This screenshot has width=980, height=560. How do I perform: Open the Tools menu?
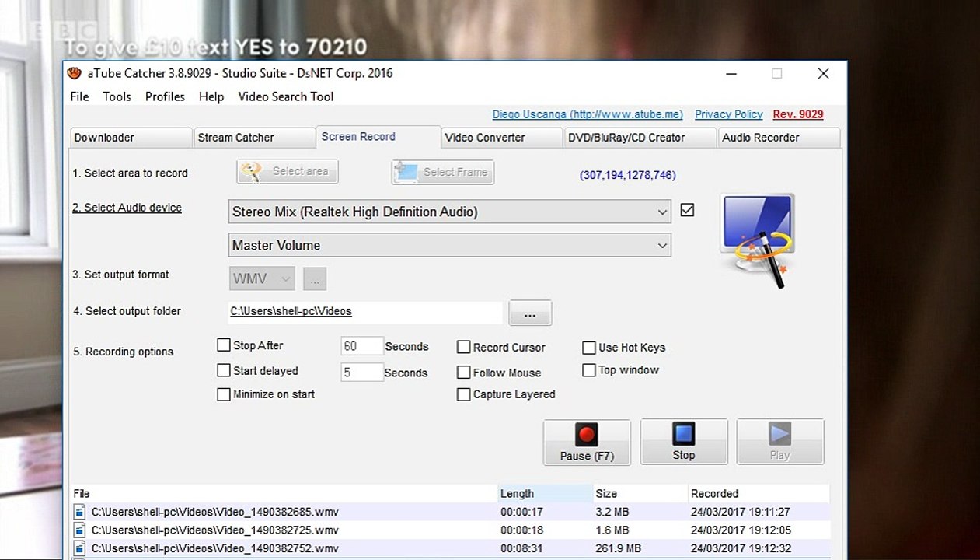(117, 96)
